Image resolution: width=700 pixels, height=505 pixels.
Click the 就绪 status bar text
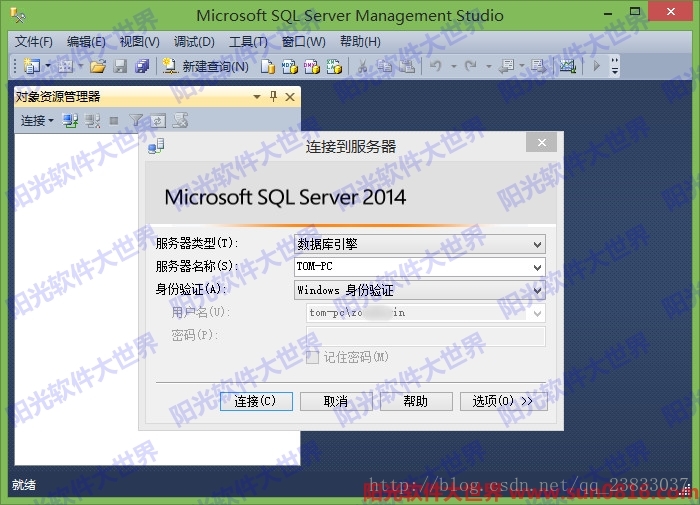click(x=24, y=485)
